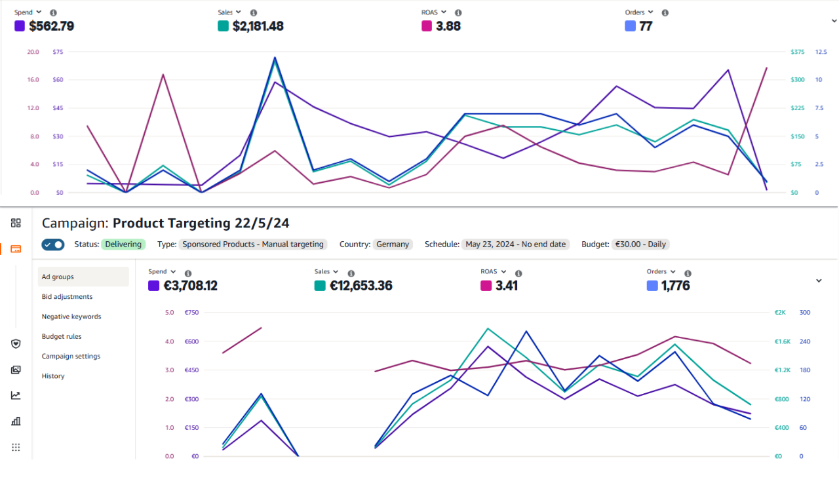Open the bar chart reports sidebar icon

pos(16,421)
